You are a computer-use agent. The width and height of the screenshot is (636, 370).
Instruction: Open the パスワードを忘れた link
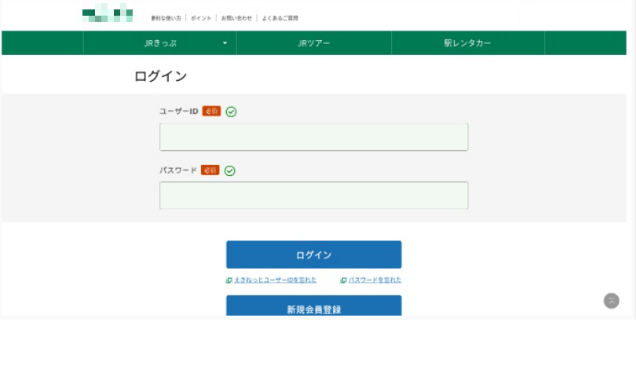point(375,280)
